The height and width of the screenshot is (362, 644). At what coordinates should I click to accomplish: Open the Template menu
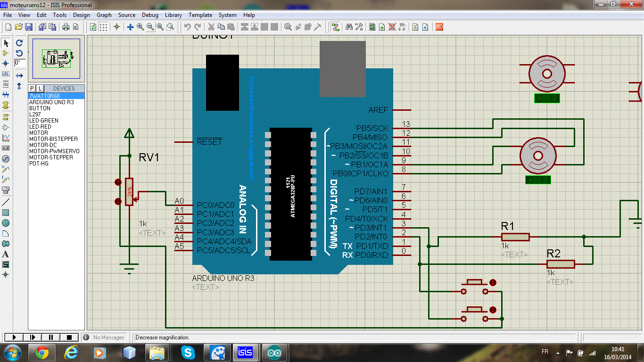coord(200,15)
